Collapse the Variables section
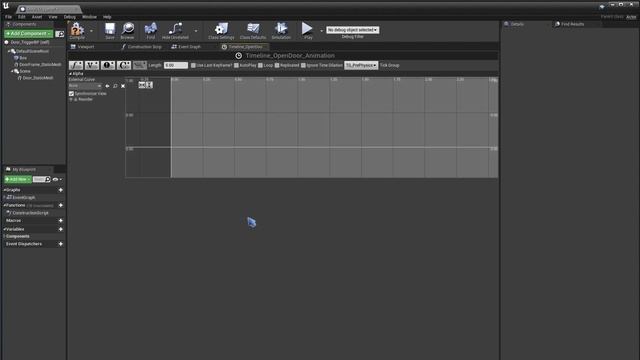640x360 pixels. click(x=4, y=229)
